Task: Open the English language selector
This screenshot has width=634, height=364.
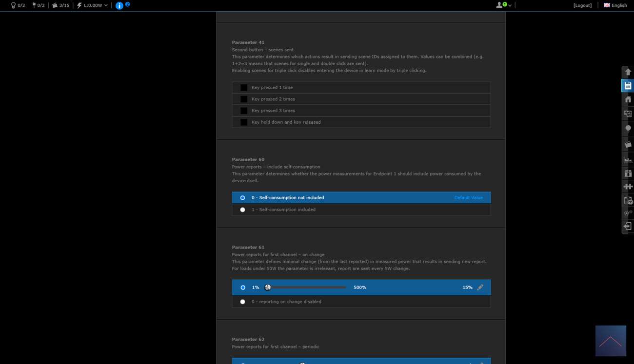Action: [x=615, y=5]
